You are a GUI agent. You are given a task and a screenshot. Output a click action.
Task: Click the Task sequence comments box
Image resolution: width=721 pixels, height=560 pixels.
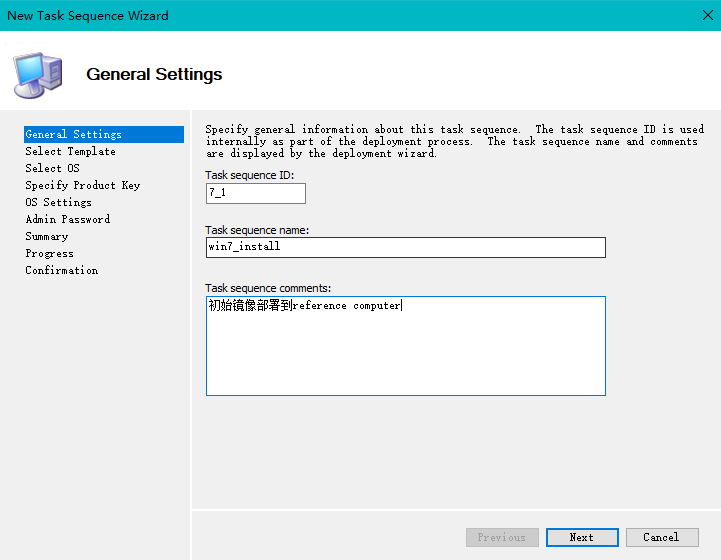tap(406, 346)
